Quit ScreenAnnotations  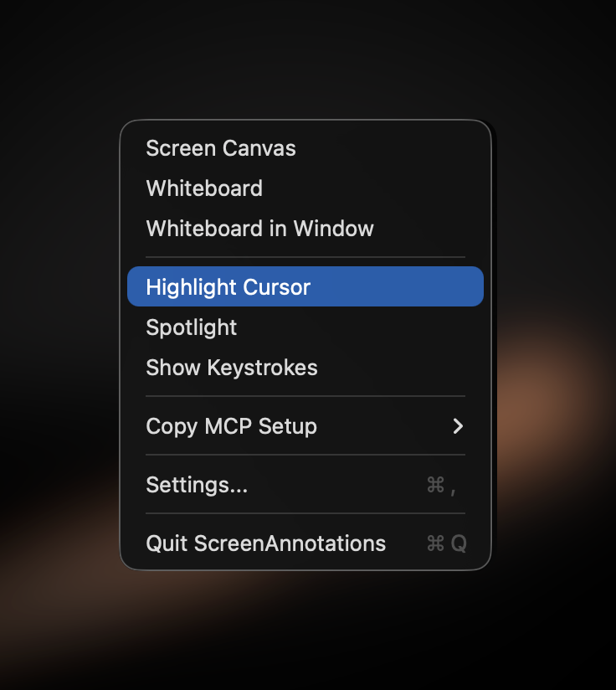(265, 543)
